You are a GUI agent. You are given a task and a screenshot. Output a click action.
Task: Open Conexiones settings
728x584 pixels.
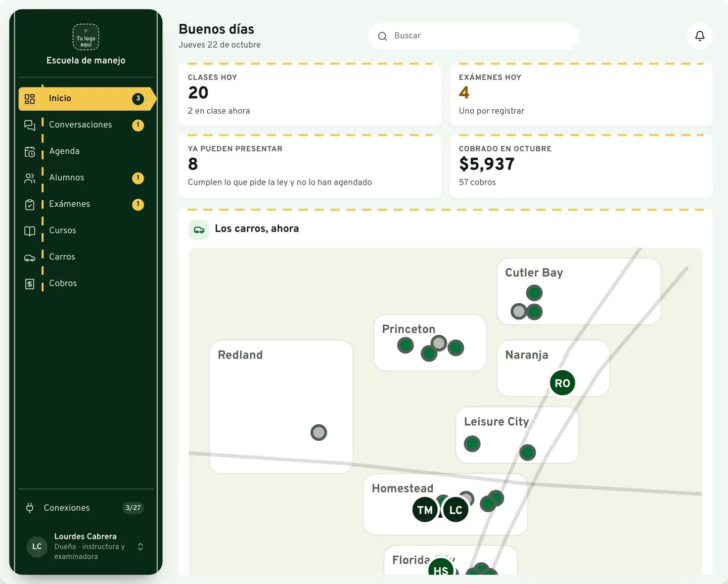86,508
